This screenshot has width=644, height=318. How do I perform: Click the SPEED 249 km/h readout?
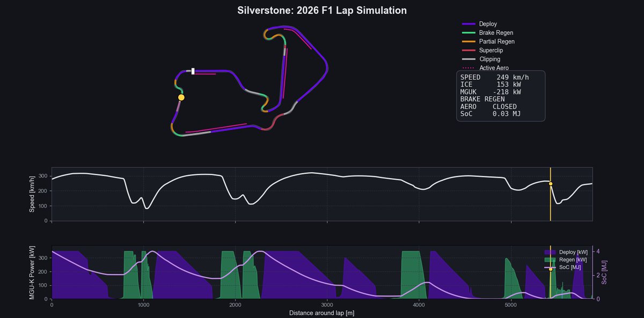click(x=494, y=77)
